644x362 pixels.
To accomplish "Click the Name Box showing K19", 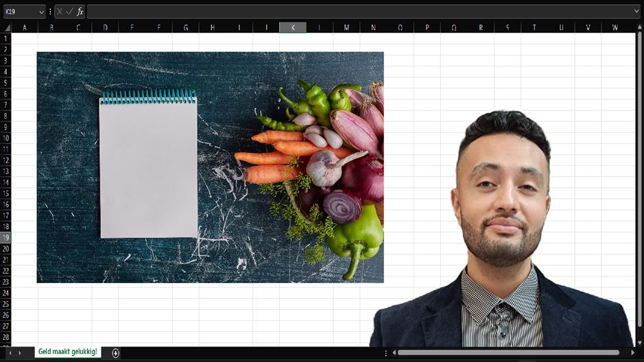I will [19, 12].
